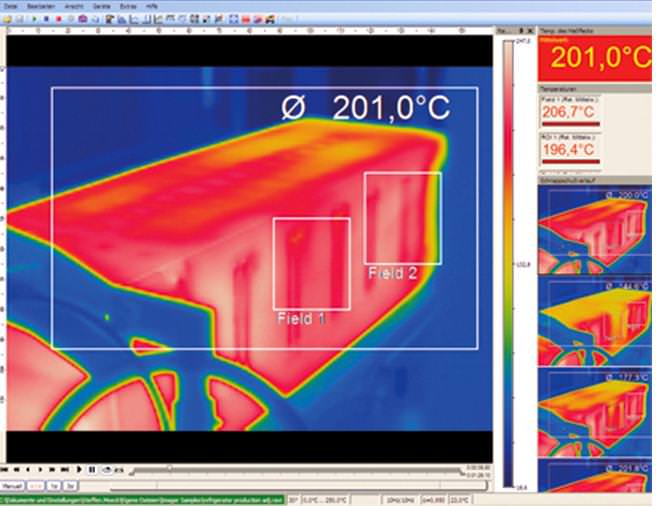Select the Field 2 measure area

click(x=402, y=218)
